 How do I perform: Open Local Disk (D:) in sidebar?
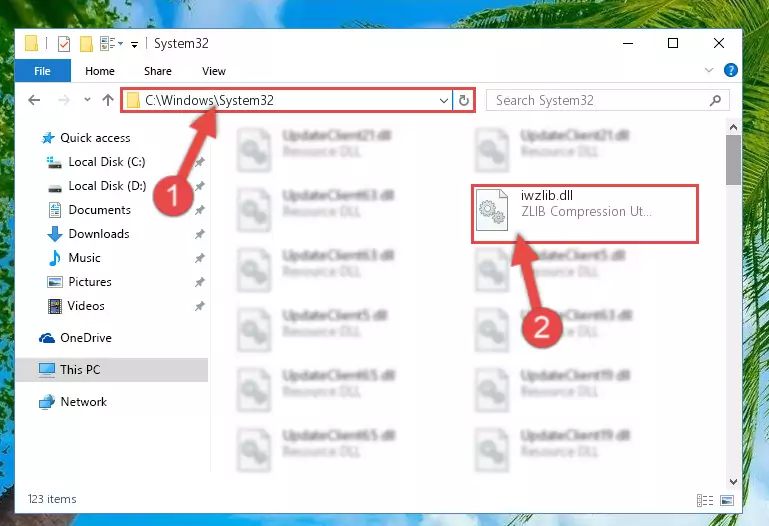[107, 186]
